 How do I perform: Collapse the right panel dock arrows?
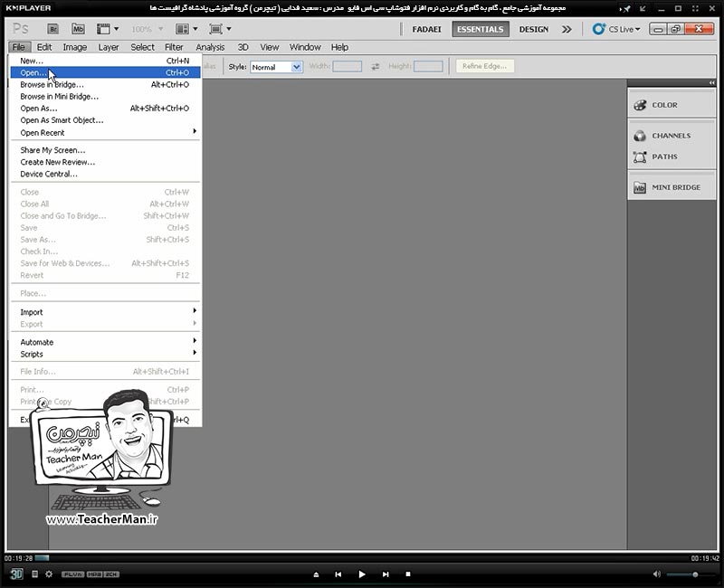(x=711, y=82)
